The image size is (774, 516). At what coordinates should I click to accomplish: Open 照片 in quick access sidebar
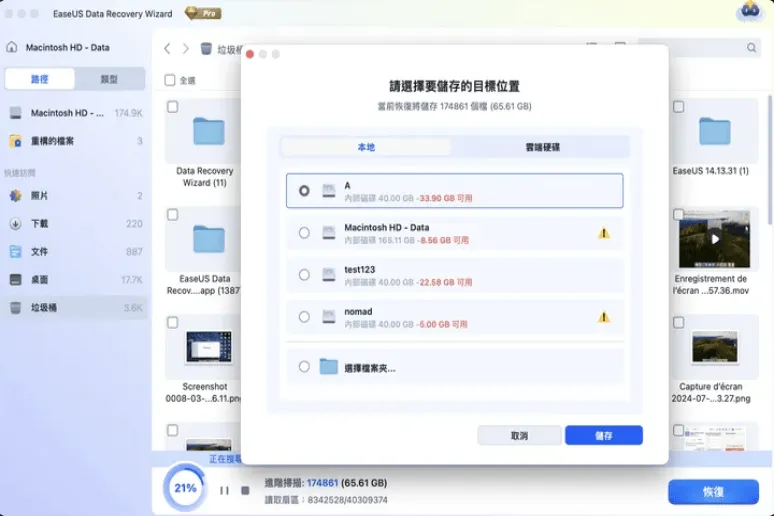pos(40,196)
